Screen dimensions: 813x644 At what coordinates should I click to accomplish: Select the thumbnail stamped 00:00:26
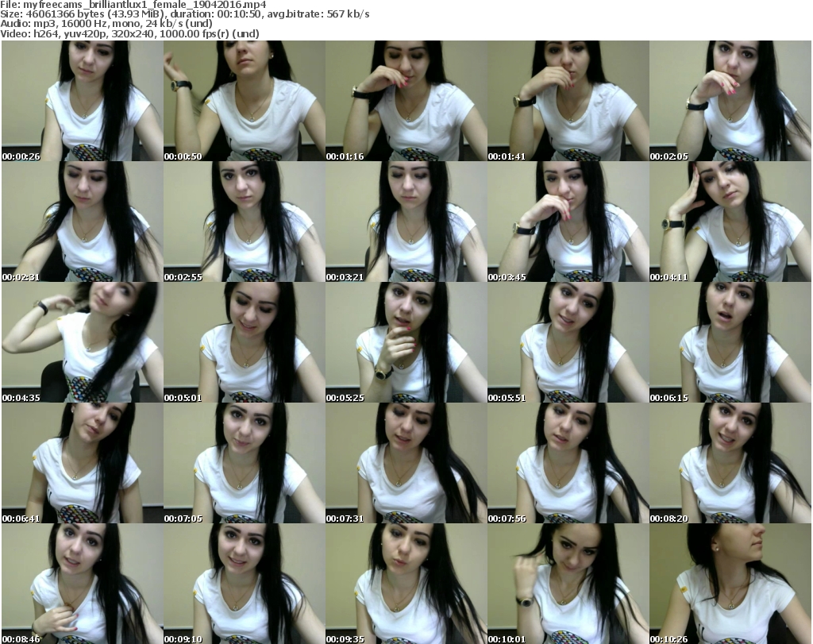point(83,101)
